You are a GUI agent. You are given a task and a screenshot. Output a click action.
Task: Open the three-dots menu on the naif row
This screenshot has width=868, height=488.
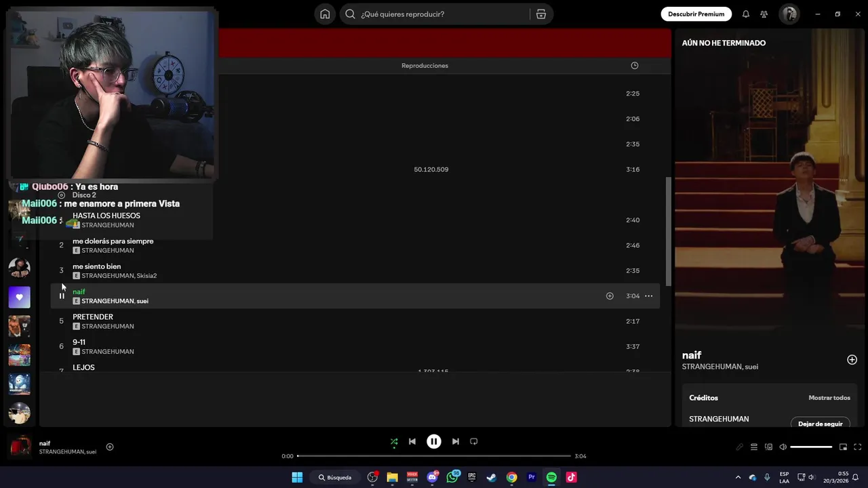click(648, 296)
